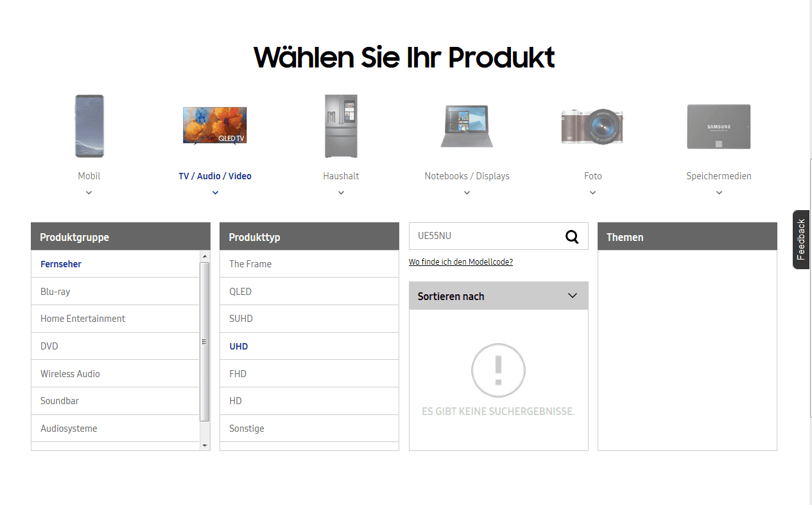
Task: Open the Speichermedien category label
Action: pos(719,176)
